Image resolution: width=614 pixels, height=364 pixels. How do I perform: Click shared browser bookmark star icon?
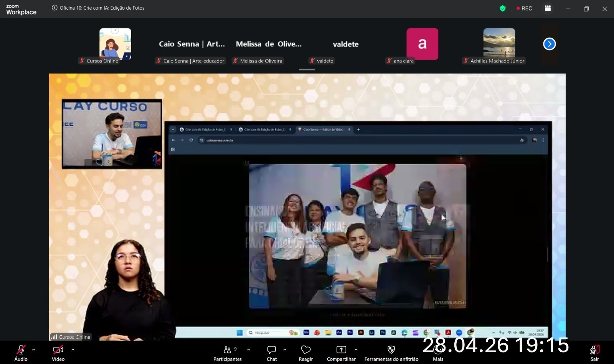522,140
